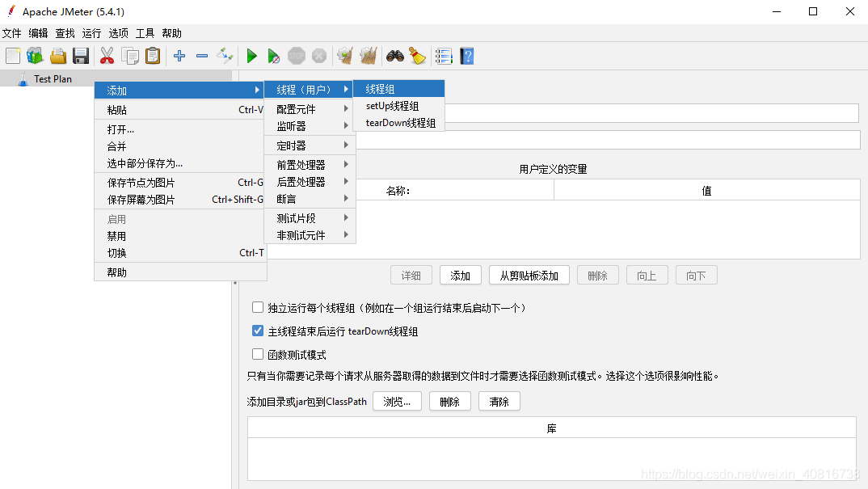Image resolution: width=868 pixels, height=489 pixels.
Task: Click 从剪贴板添加 button
Action: [x=529, y=276]
